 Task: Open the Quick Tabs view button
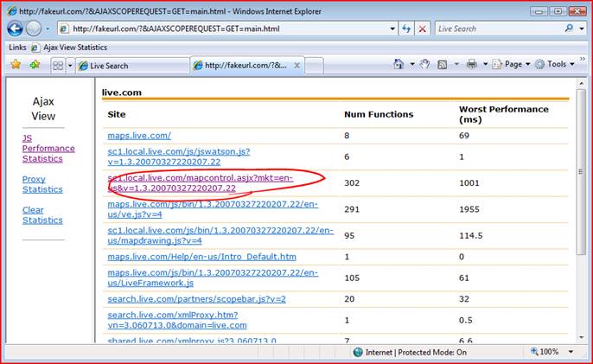click(x=58, y=65)
